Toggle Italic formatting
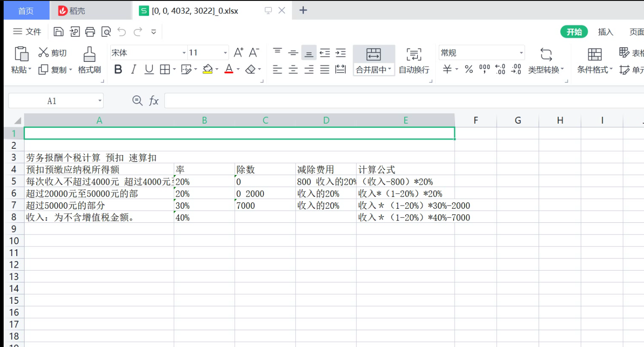Image resolution: width=644 pixels, height=347 pixels. [x=134, y=69]
